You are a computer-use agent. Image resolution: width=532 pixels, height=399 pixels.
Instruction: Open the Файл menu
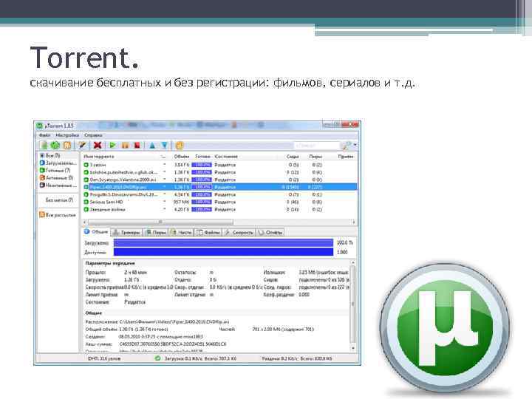tap(44, 135)
